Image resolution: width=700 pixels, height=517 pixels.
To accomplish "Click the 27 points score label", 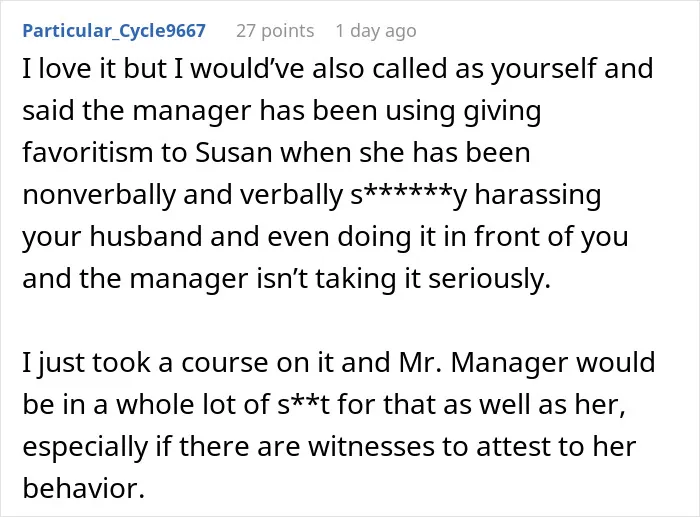I will (275, 31).
